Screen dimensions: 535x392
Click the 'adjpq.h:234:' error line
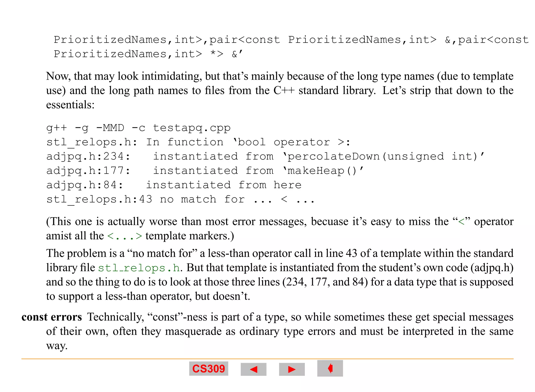coord(265,156)
